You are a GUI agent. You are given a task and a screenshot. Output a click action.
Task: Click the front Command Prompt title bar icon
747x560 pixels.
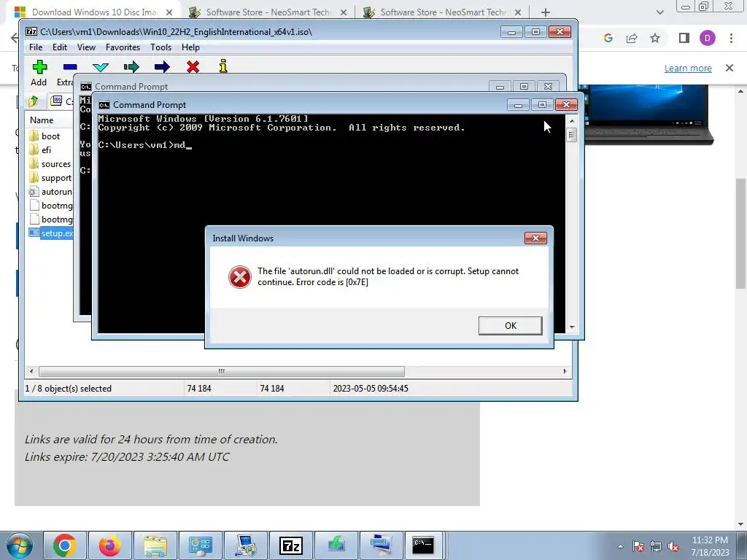[104, 105]
